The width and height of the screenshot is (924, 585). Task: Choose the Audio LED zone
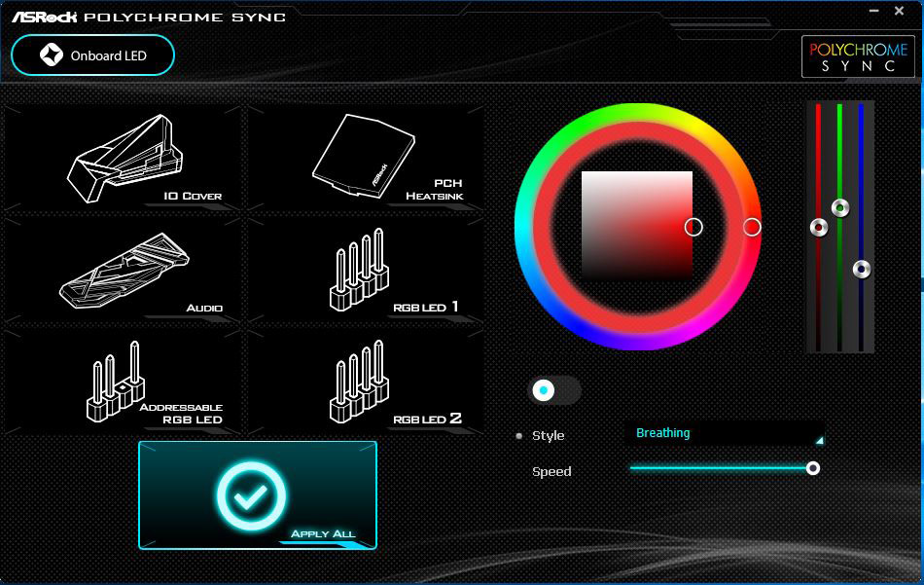tap(123, 270)
